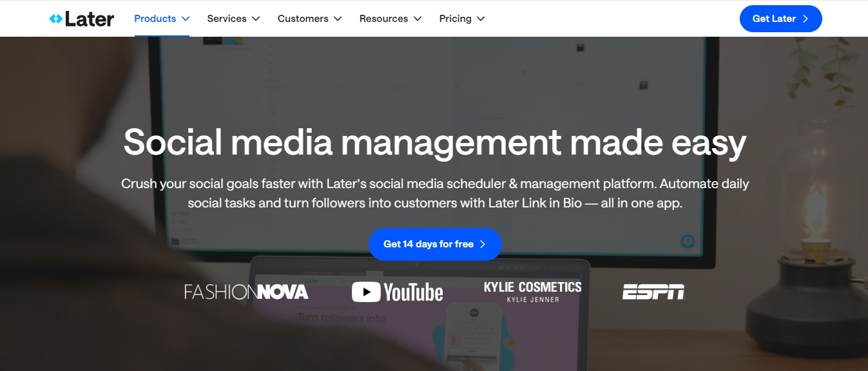Expand the Pricing menu chevron
Image resolution: width=868 pixels, height=371 pixels.
click(481, 19)
